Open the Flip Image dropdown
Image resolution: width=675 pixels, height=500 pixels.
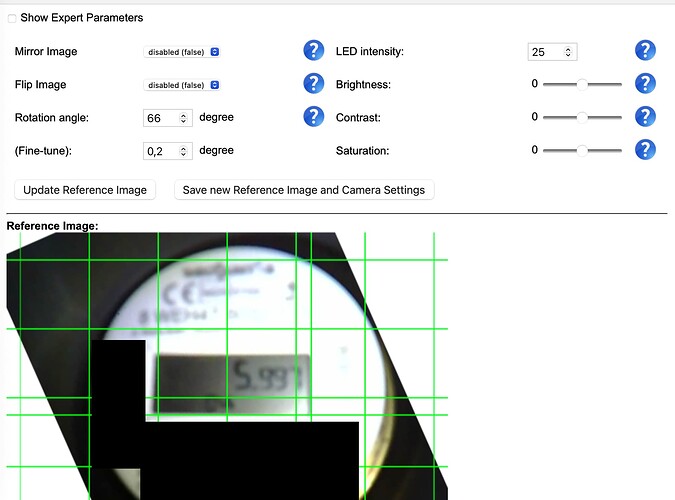[183, 85]
